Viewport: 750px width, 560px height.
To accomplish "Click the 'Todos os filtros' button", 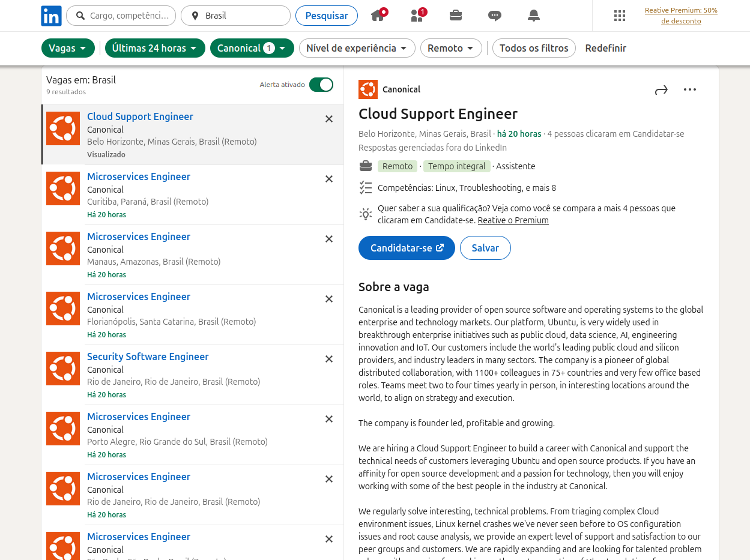I will click(534, 48).
